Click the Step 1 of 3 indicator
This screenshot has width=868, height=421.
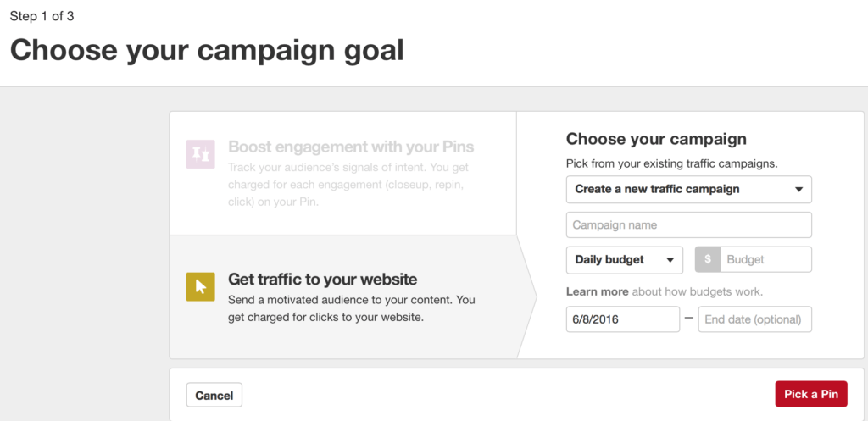pos(42,17)
